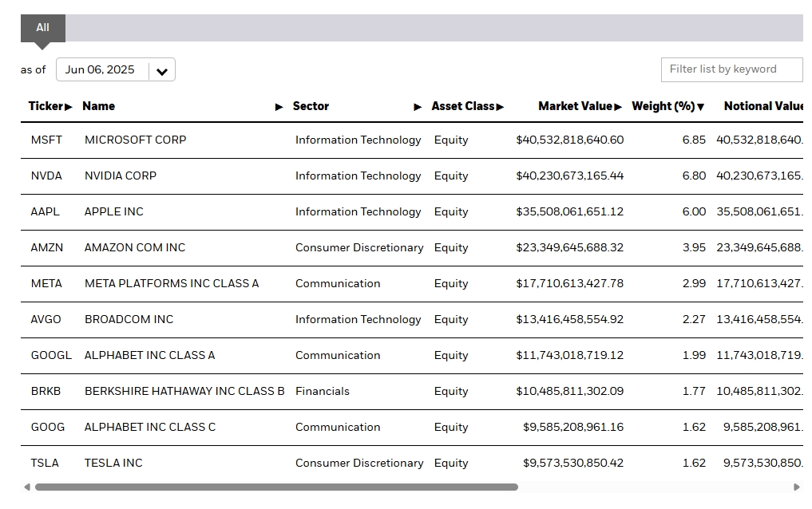Viewport: 812px width, 509px height.
Task: Click Meta Platforms sector Communication
Action: 338,283
